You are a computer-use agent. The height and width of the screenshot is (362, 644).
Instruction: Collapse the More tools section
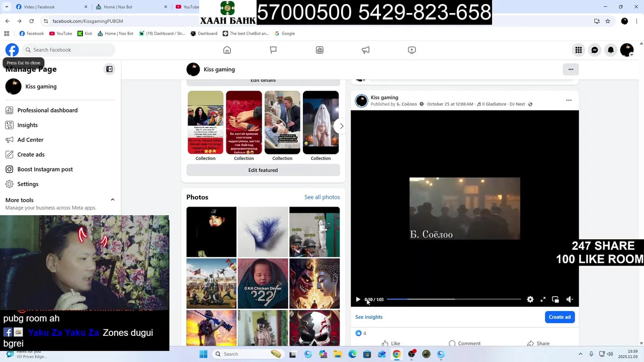112,200
